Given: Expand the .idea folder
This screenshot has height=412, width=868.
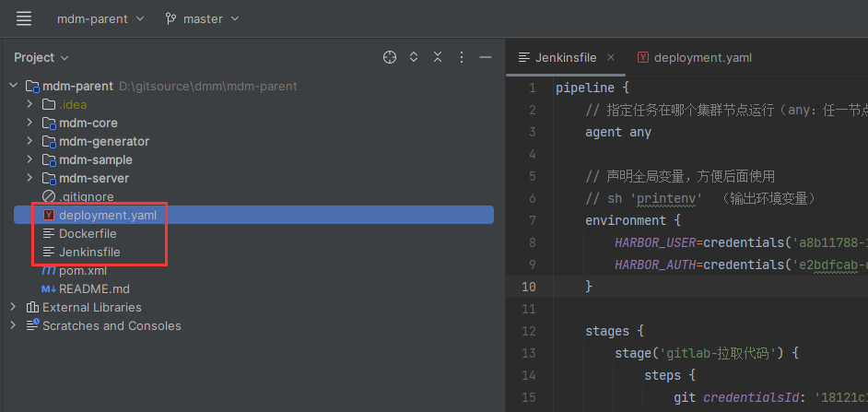Looking at the screenshot, I should coord(29,104).
